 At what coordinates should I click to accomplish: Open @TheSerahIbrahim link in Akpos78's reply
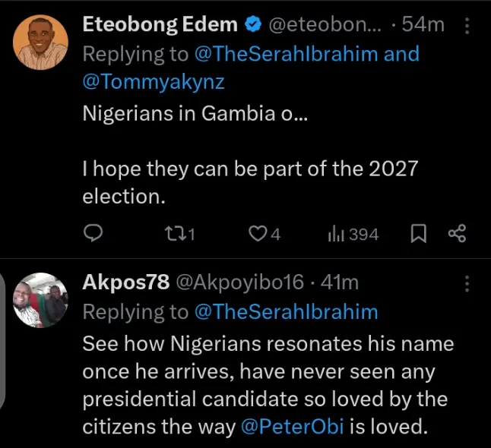click(286, 311)
